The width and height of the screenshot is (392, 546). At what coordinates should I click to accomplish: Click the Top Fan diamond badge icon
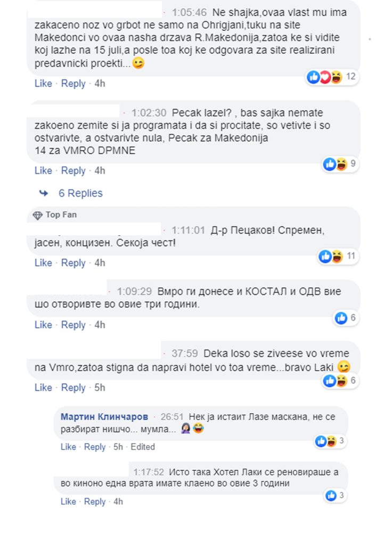pyautogui.click(x=37, y=215)
